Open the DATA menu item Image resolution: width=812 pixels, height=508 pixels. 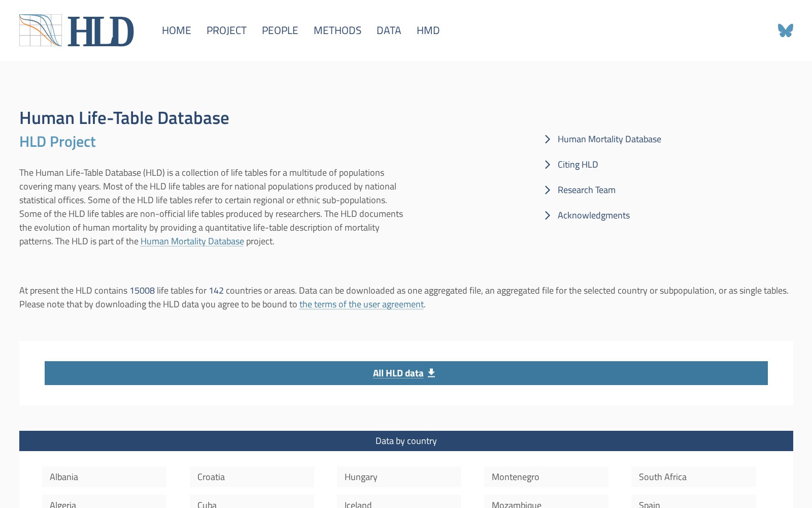pyautogui.click(x=389, y=30)
